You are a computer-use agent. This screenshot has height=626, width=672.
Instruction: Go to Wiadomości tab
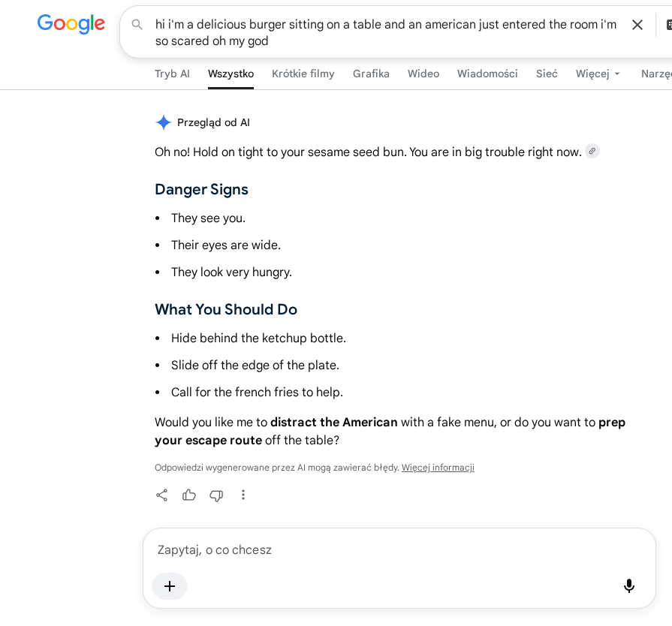487,74
